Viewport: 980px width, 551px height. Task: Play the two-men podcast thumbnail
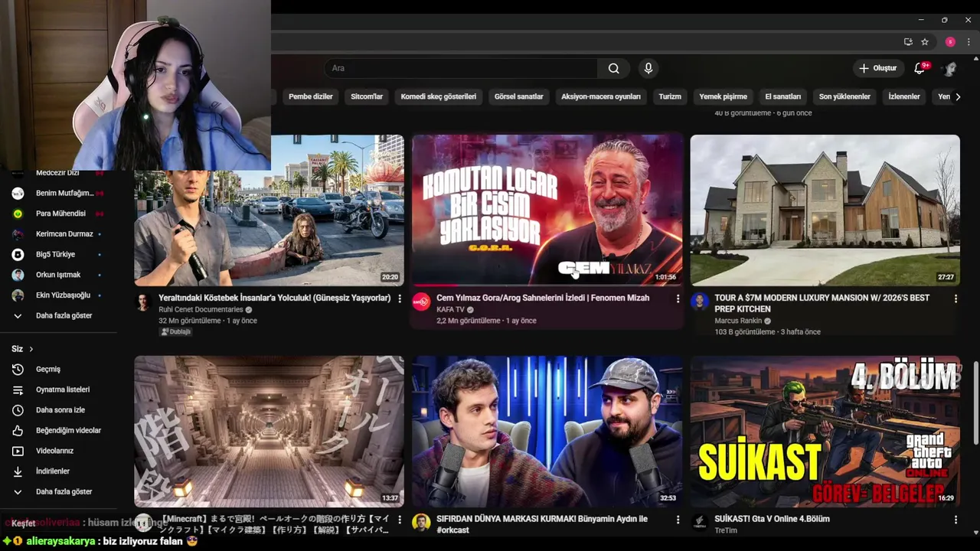click(x=547, y=431)
